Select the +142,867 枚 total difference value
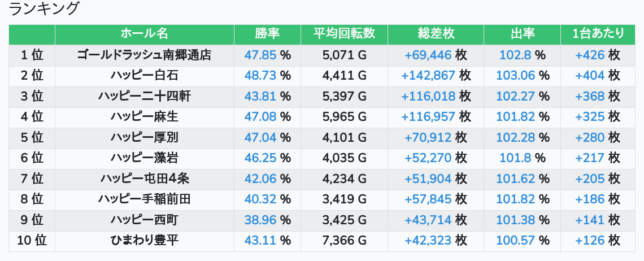644x261 pixels. [436, 76]
